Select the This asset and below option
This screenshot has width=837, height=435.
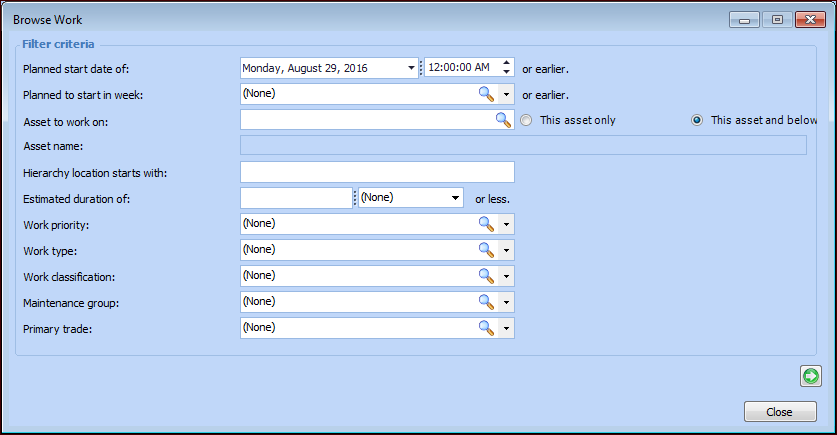click(697, 120)
